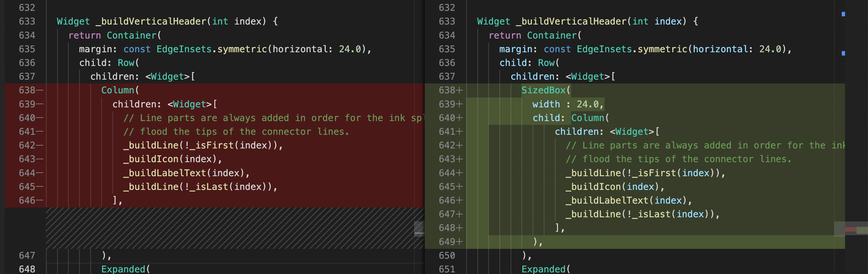Click '_buildLabelText(index),' on removed line 644−
This screenshot has height=274, width=868.
pos(186,173)
